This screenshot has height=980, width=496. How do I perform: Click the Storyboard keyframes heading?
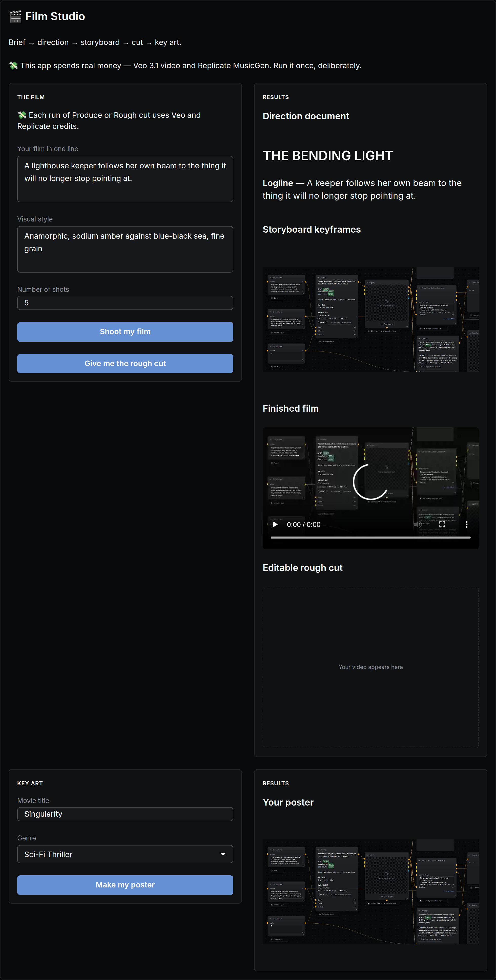click(x=312, y=230)
